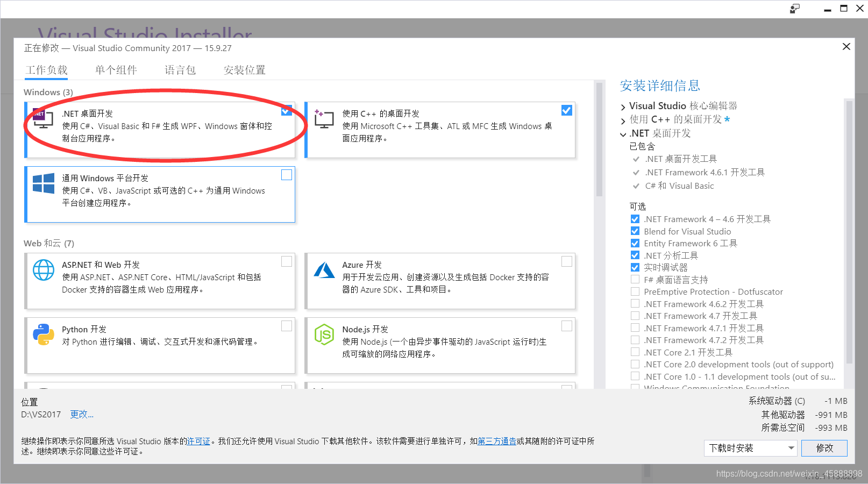This screenshot has height=484, width=868.
Task: Click the ASP.NET globe icon
Action: click(x=44, y=270)
